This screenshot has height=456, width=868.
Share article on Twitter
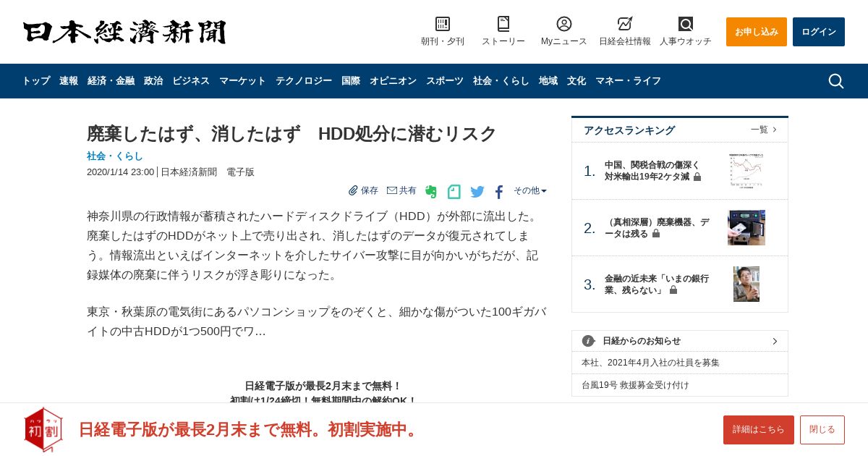477,192
